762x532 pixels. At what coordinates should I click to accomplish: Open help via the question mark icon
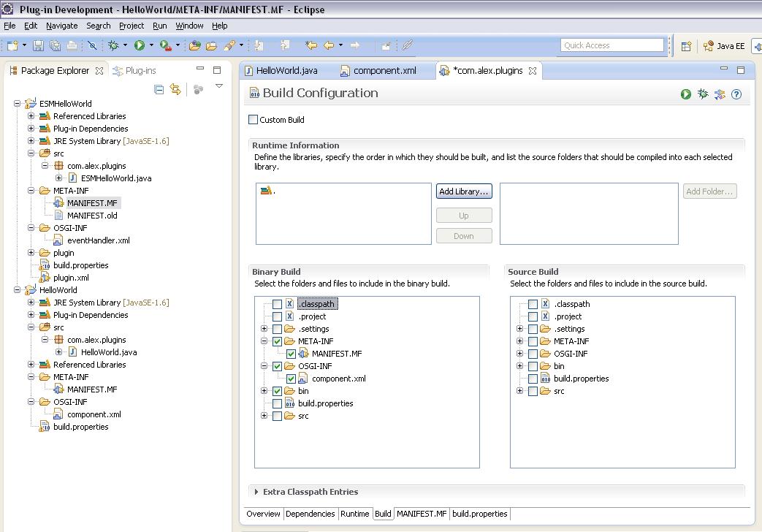click(736, 94)
